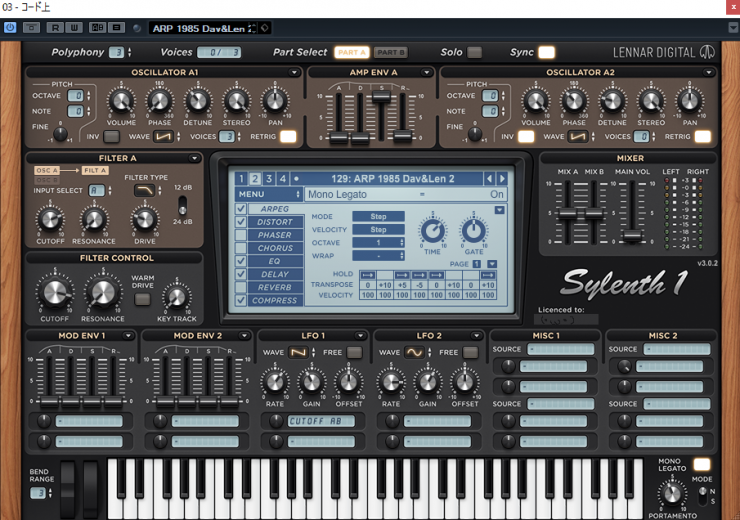The height and width of the screenshot is (520, 740).
Task: Switch to display tab 3
Action: point(269,178)
